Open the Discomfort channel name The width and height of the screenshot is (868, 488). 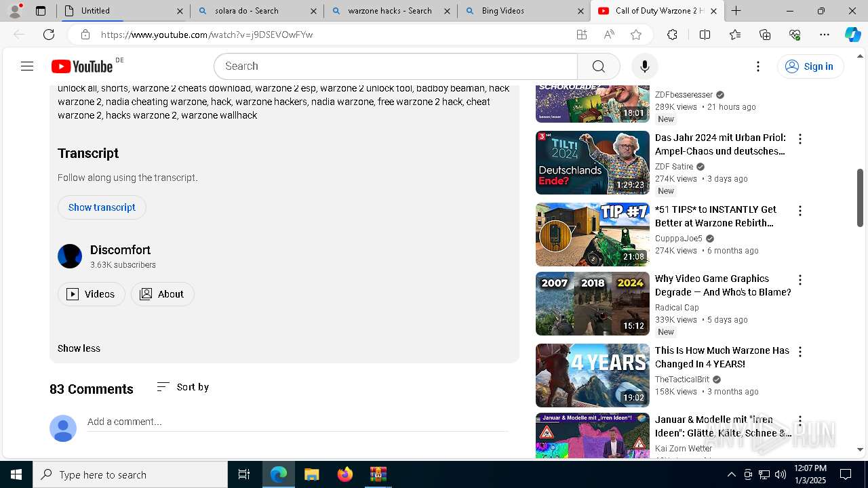pyautogui.click(x=120, y=250)
